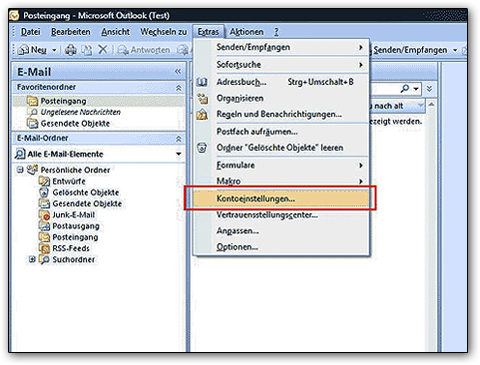The width and height of the screenshot is (480, 365).
Task: Click the Gelöschte Objekte leeren trash icon
Action: (x=202, y=147)
